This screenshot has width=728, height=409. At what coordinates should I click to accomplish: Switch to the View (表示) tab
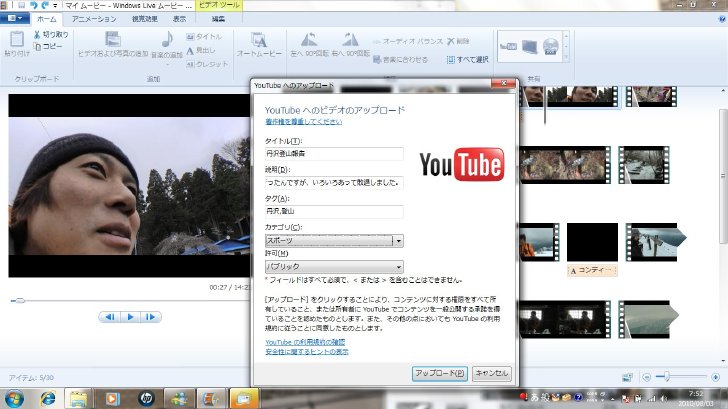point(179,19)
